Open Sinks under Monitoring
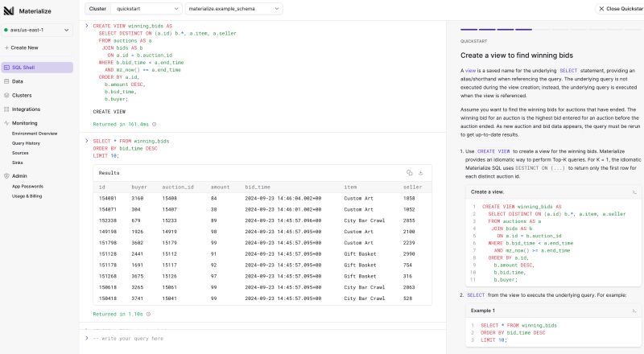 17,163
